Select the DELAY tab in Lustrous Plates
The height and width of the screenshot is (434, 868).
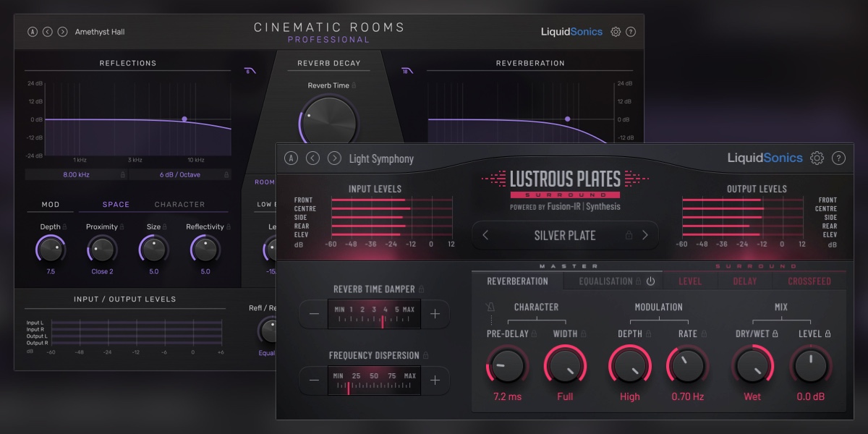(x=746, y=281)
